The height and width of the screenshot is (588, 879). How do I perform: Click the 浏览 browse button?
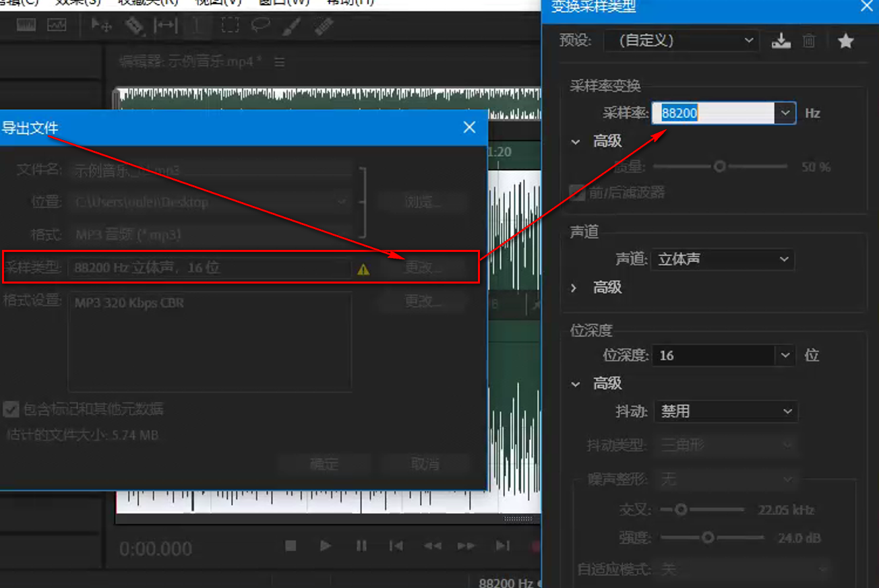[423, 201]
